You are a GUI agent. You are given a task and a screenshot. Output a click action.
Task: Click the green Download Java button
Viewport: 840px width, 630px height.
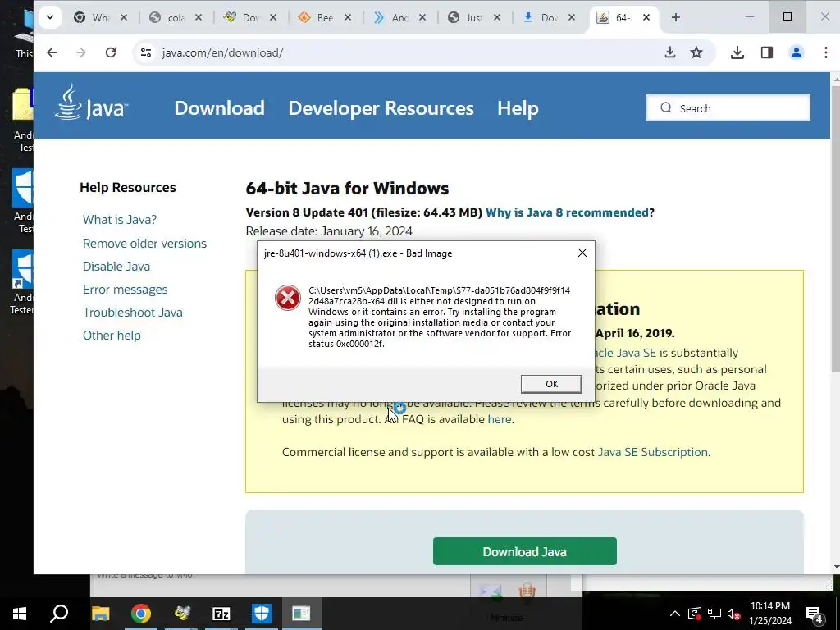point(524,551)
